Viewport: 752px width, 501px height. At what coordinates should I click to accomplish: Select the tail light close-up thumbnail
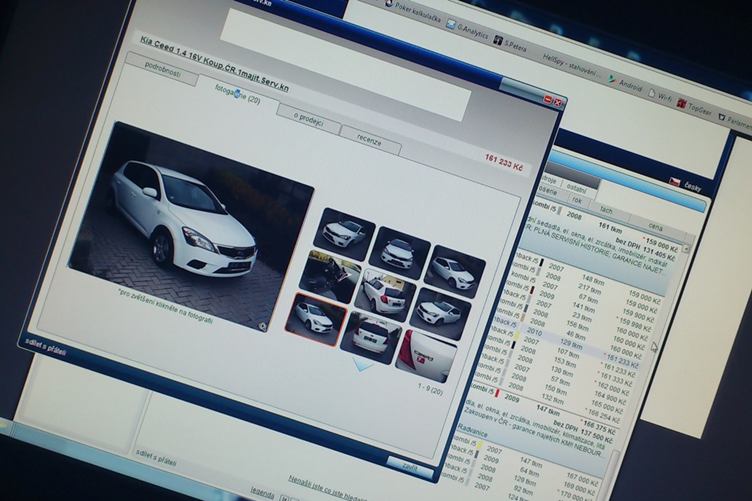[426, 356]
